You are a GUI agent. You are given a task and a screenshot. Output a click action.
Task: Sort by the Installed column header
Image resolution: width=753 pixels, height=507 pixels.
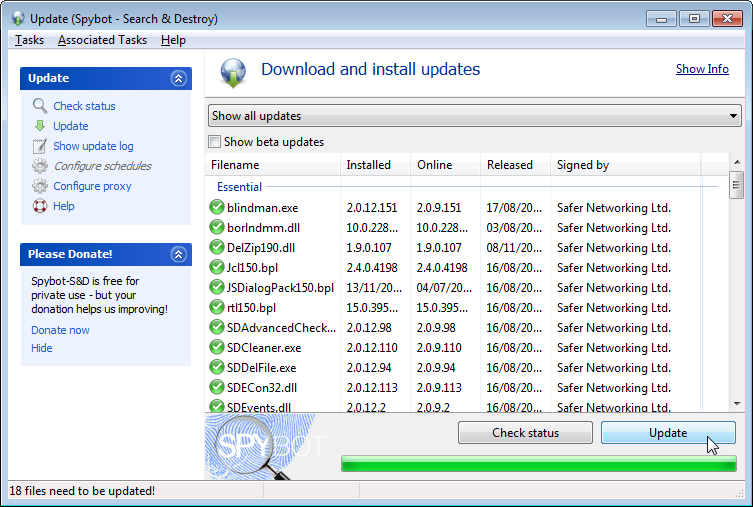point(375,165)
